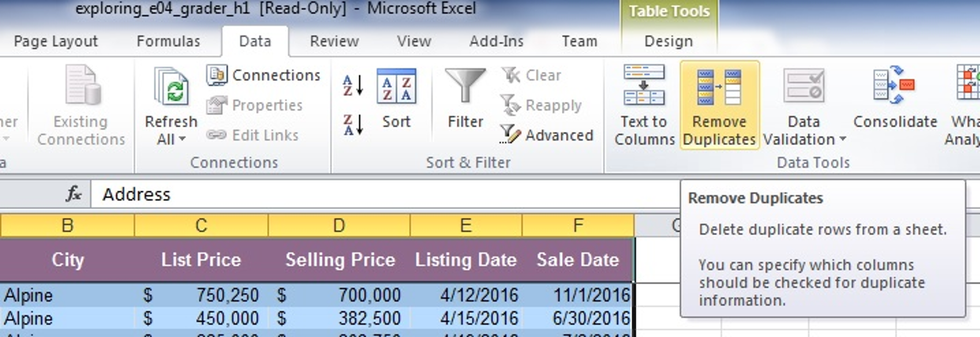Click the Remove Duplicates icon

(719, 87)
